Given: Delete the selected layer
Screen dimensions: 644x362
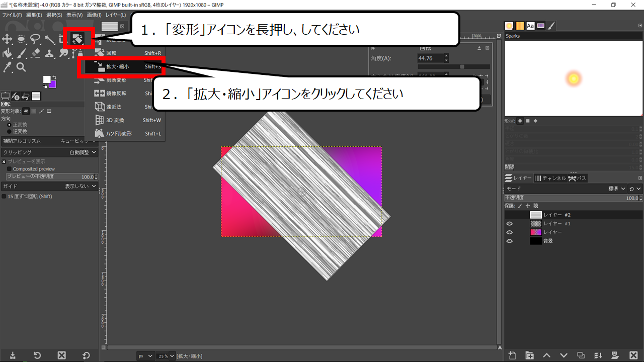Looking at the screenshot, I should point(632,355).
